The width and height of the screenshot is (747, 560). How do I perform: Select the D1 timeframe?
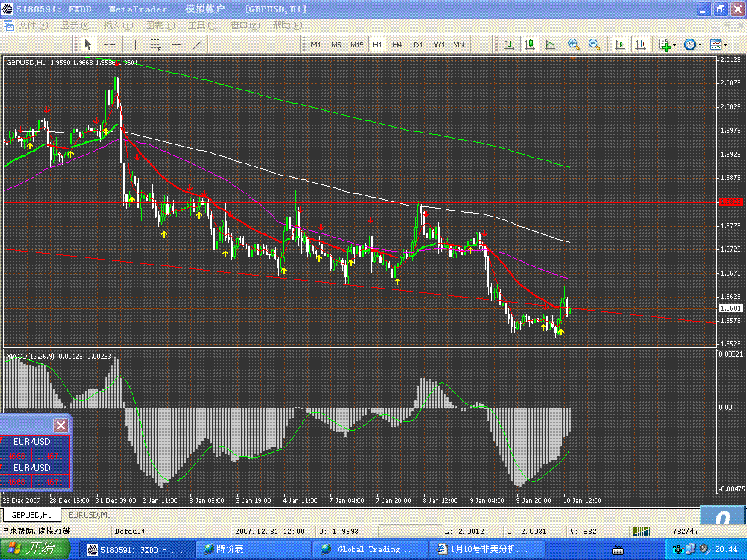(418, 44)
